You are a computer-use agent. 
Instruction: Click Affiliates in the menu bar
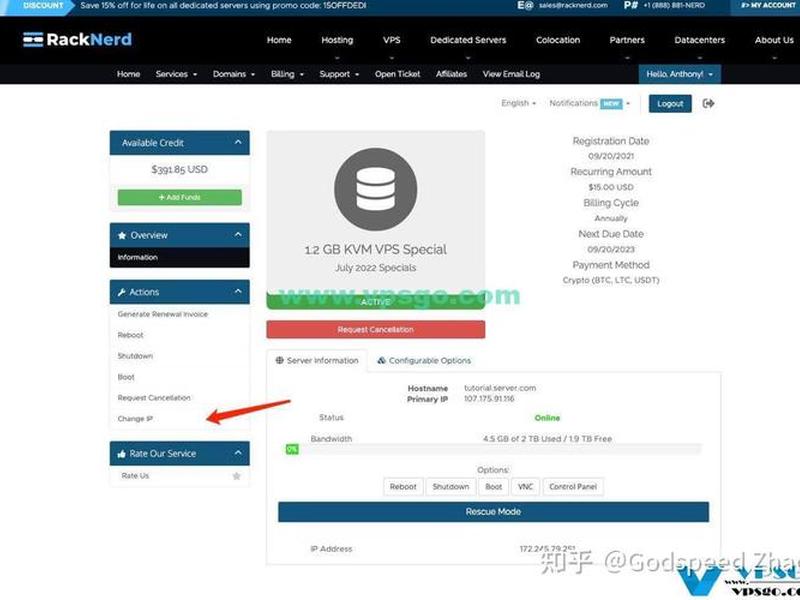pyautogui.click(x=452, y=74)
